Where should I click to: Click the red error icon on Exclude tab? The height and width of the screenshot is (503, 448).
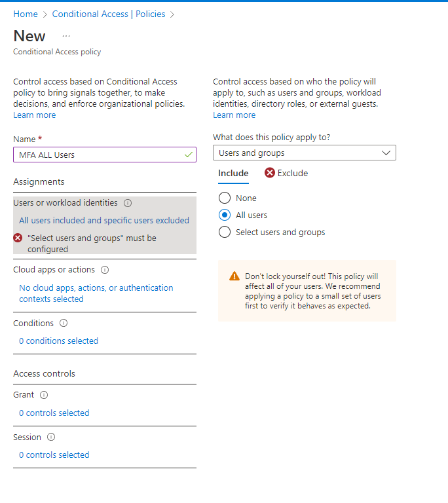coord(270,173)
